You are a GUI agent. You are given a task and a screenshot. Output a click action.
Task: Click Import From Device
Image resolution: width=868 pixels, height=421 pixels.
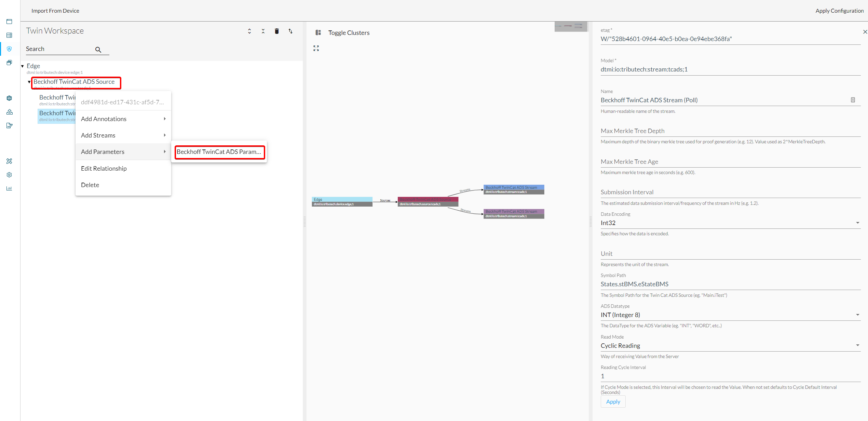point(55,11)
